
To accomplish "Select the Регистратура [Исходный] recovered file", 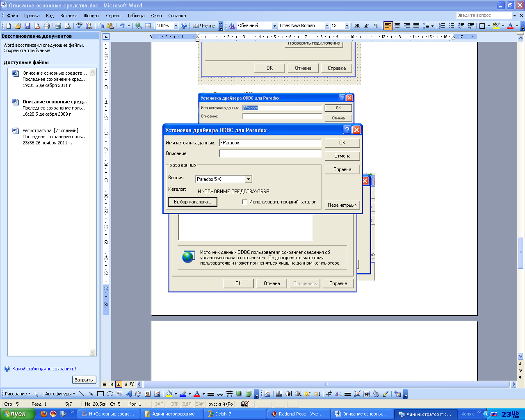I will [49, 137].
